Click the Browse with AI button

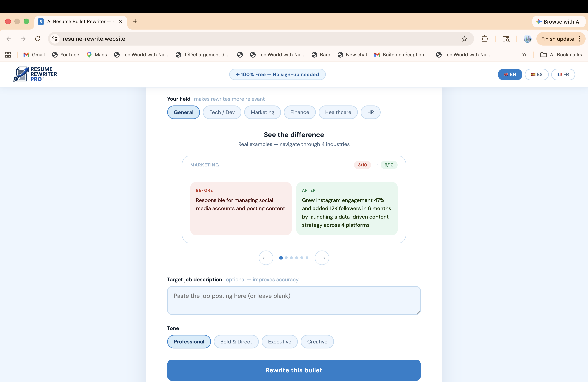tap(559, 21)
